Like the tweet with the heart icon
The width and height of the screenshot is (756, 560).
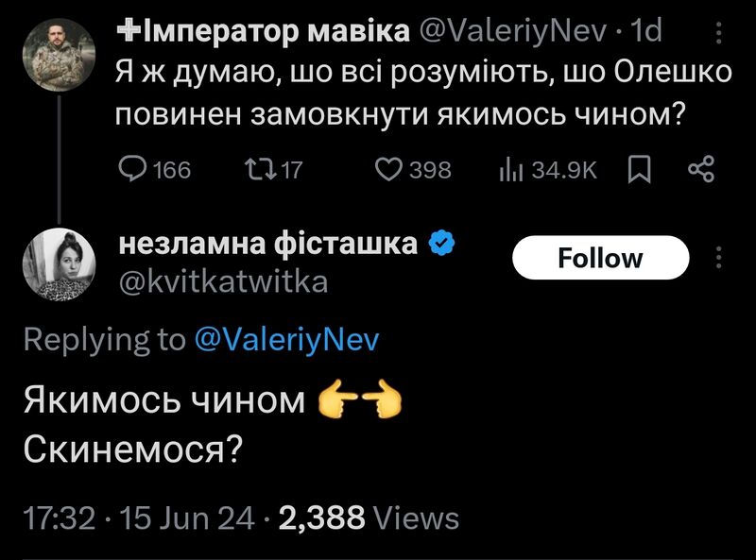pos(389,170)
